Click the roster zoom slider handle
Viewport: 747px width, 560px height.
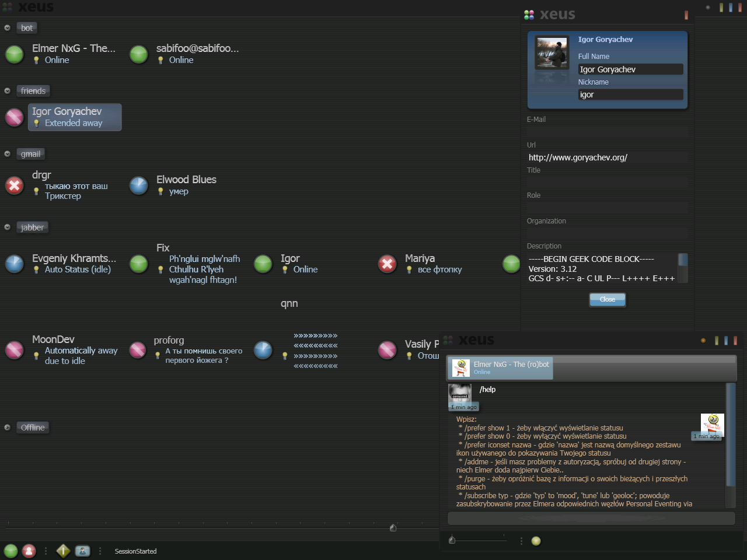point(393,528)
